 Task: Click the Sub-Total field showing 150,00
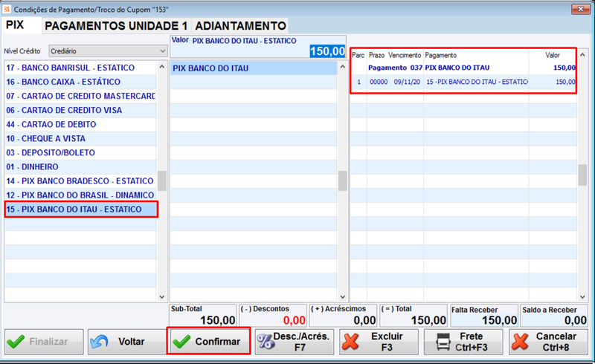[x=202, y=316]
